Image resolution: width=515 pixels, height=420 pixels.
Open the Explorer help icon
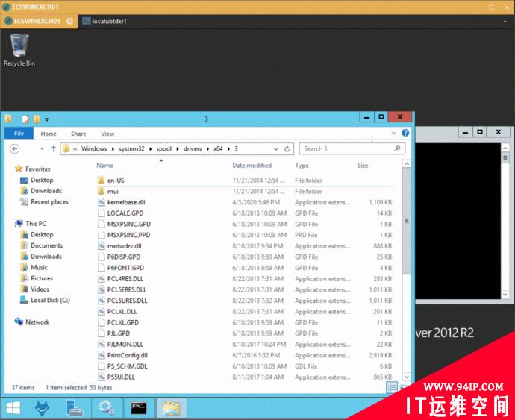point(405,133)
